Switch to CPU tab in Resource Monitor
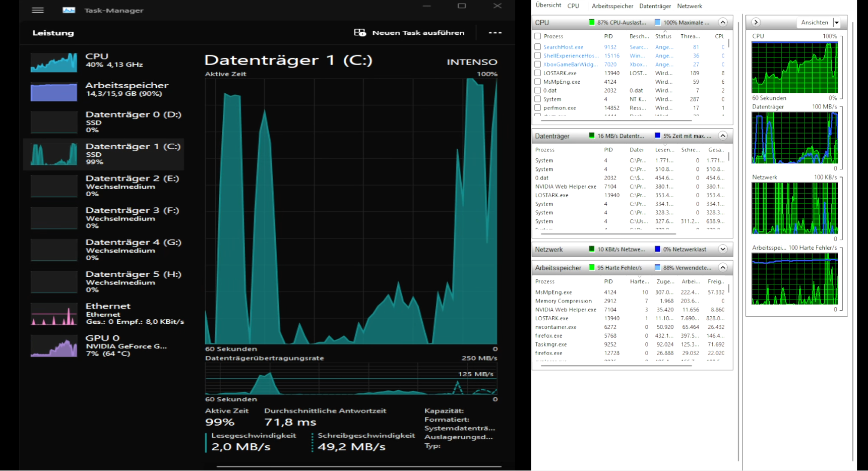868x471 pixels. click(573, 6)
